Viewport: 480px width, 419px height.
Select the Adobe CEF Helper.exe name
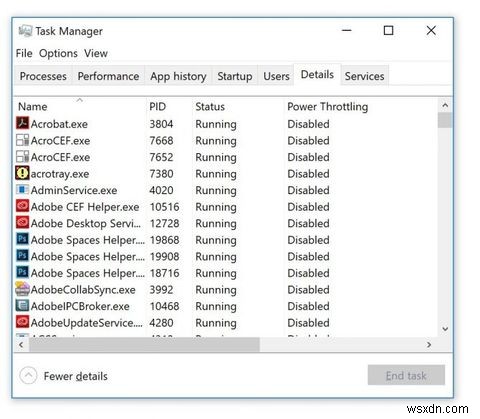pos(85,207)
